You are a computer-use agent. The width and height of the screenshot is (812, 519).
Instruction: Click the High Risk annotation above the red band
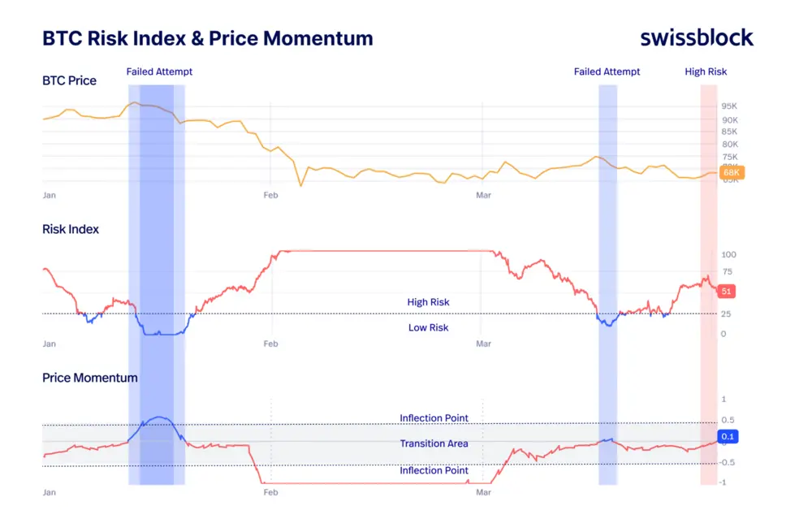click(706, 71)
